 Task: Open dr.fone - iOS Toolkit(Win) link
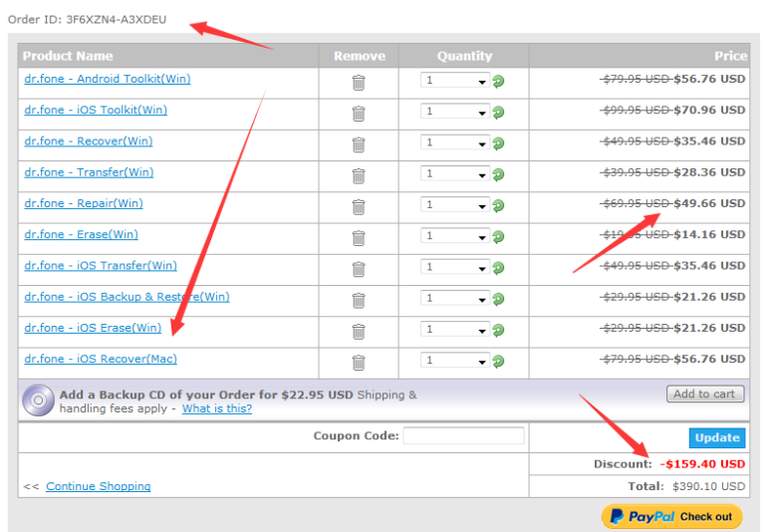click(96, 111)
